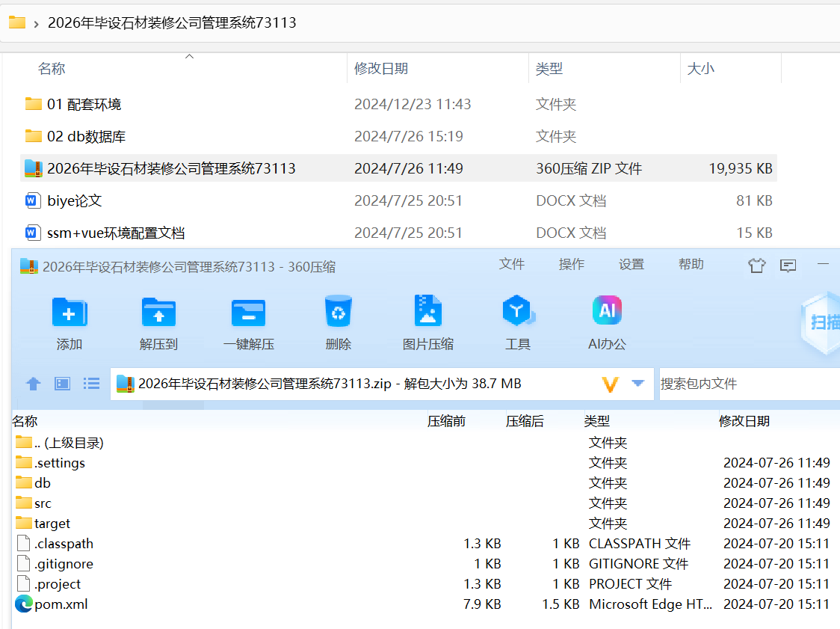Select the biye论文 DOCX document

64,200
